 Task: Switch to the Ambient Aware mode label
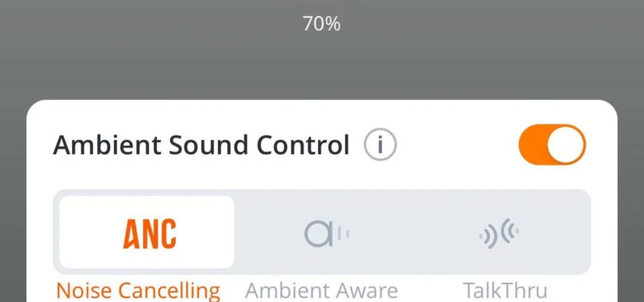321,290
